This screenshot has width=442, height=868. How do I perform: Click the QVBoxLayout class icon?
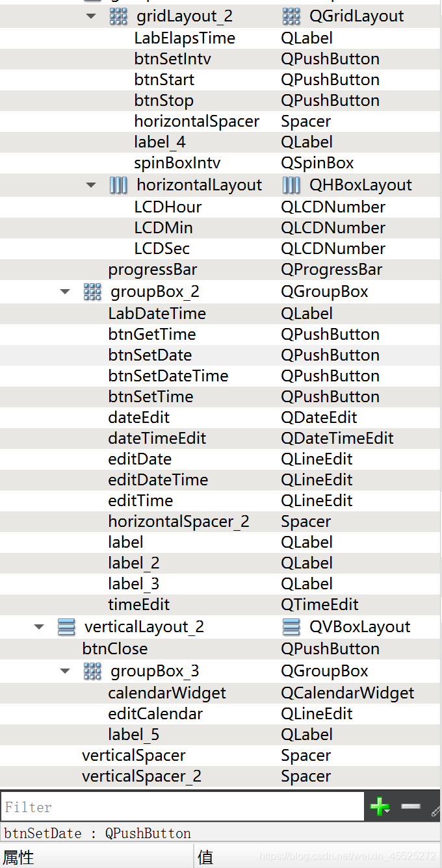(x=291, y=627)
